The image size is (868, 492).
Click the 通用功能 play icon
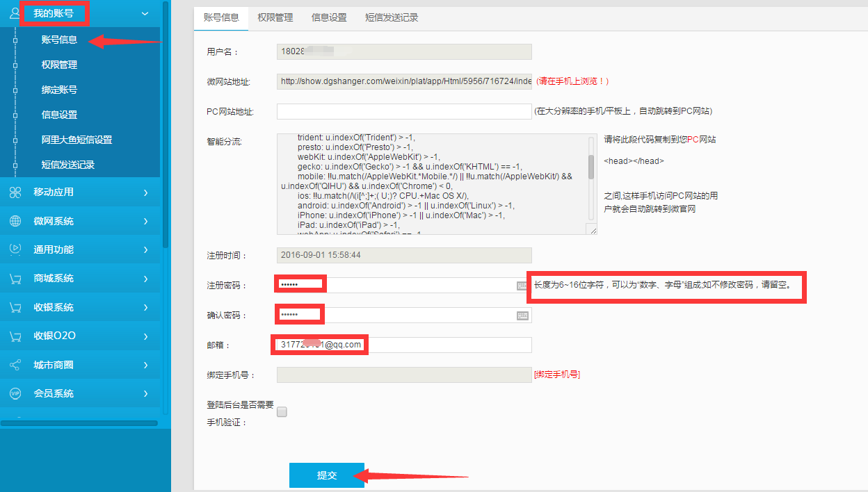(x=15, y=249)
